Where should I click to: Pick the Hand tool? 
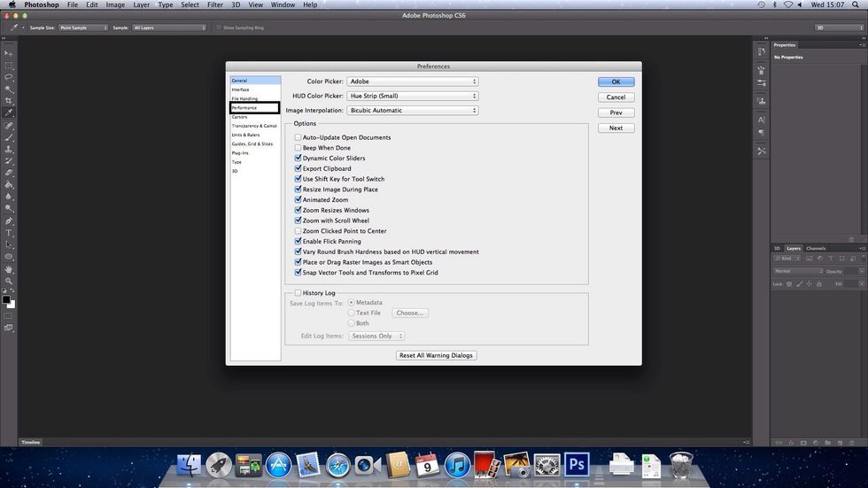tap(9, 269)
